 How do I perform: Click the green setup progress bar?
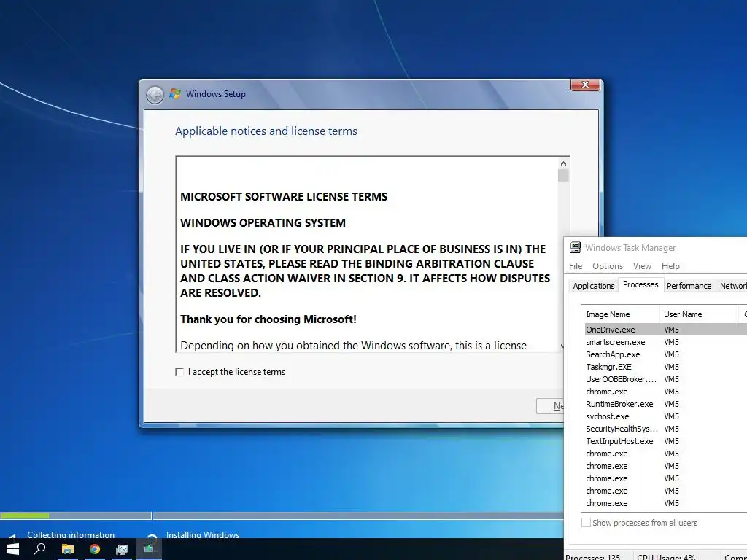pyautogui.click(x=25, y=516)
